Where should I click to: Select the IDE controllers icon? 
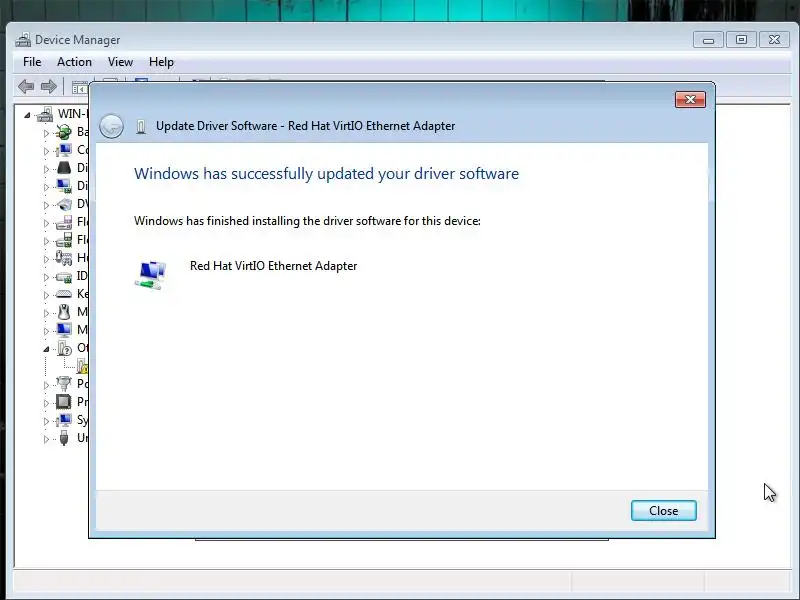coord(64,277)
